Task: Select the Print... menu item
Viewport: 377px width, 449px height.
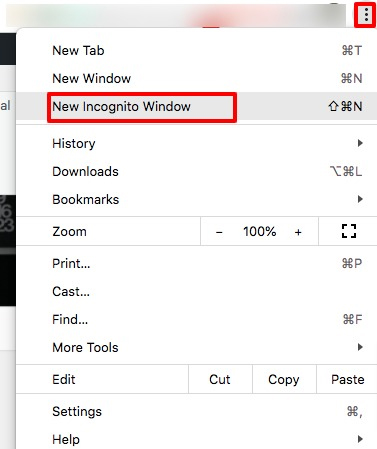Action: pos(197,263)
